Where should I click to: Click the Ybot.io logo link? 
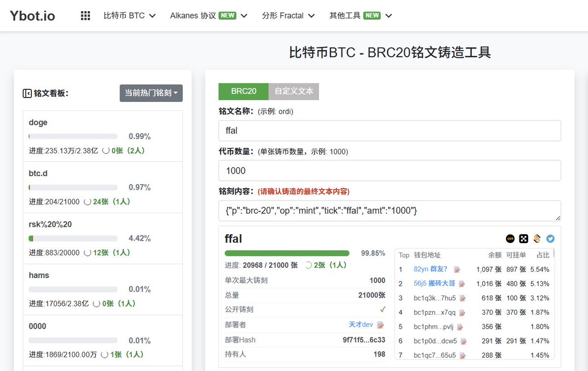tap(32, 16)
